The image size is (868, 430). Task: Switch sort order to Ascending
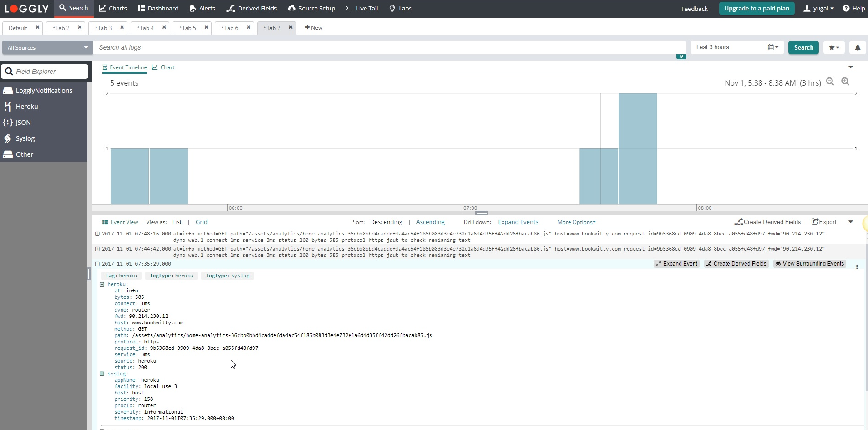pyautogui.click(x=430, y=222)
